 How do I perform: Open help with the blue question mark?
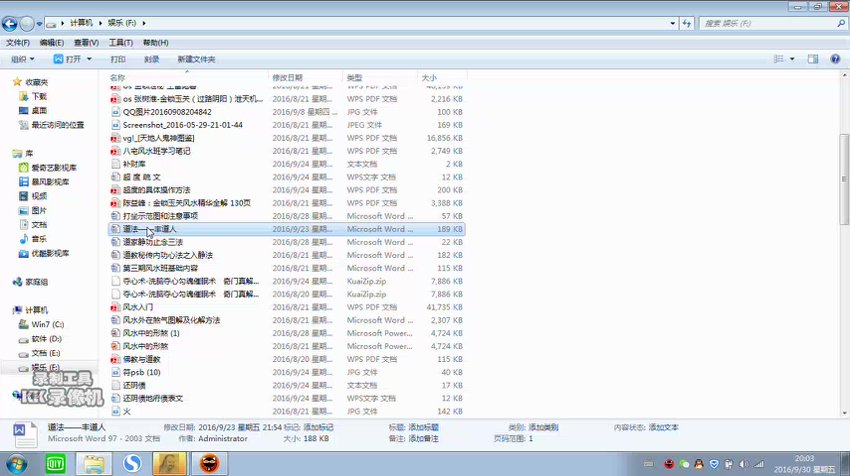coord(835,59)
